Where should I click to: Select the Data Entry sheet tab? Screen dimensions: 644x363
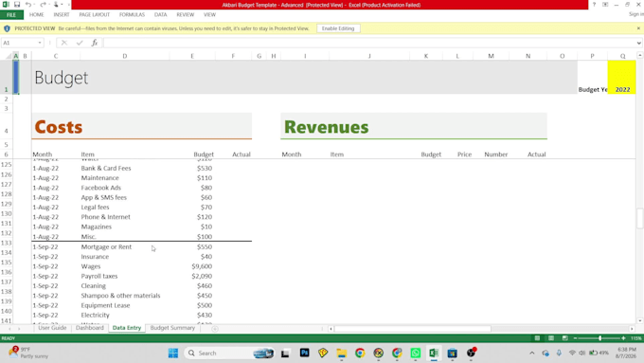tap(127, 328)
